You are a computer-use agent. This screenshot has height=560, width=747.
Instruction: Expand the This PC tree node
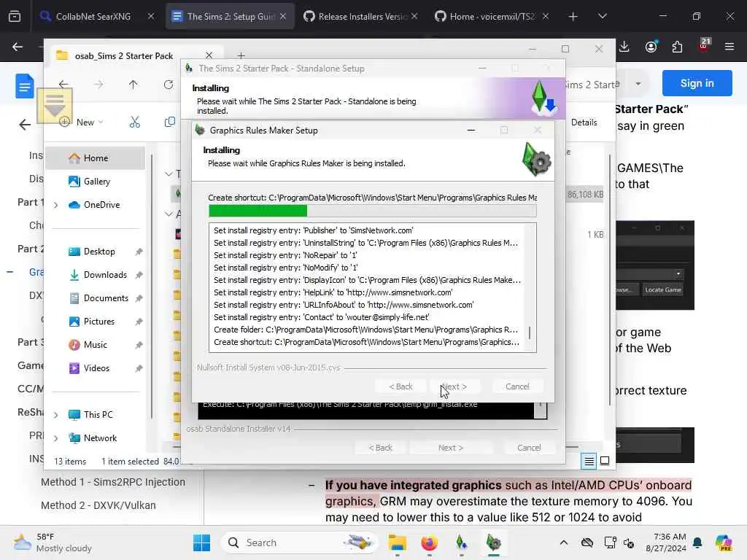pos(55,415)
